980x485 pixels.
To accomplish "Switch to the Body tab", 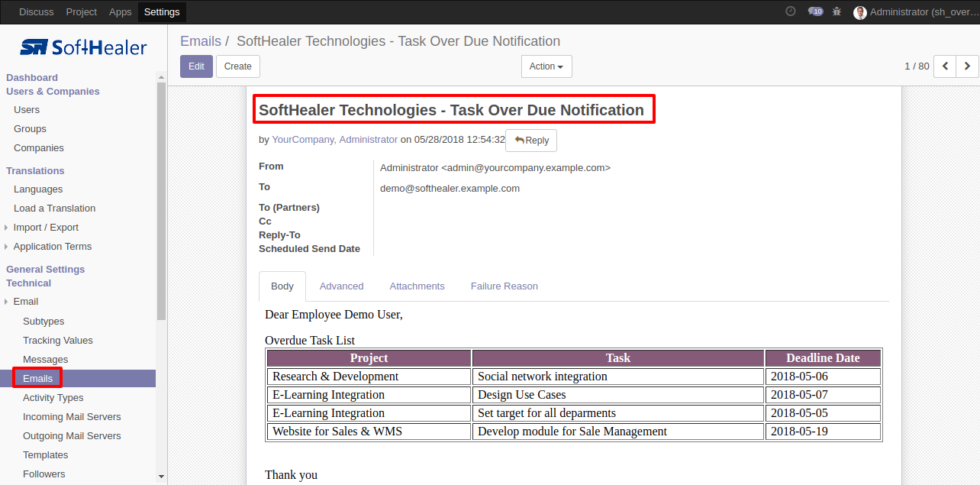I will (x=282, y=286).
